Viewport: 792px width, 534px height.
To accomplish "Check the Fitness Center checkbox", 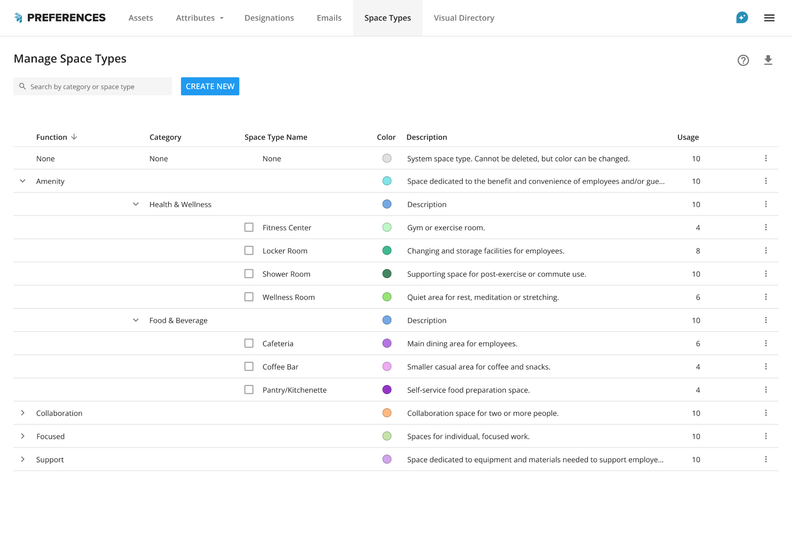I will (249, 227).
